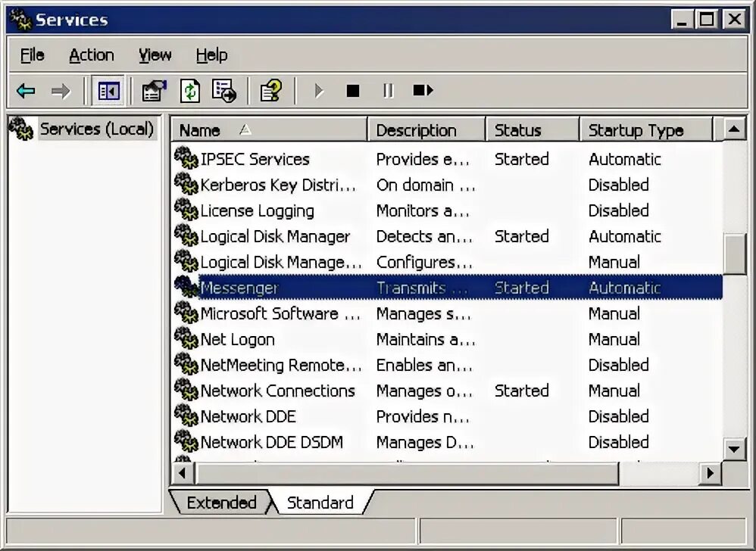The width and height of the screenshot is (756, 551).
Task: Select the IPSEC Services row name
Action: tap(255, 159)
